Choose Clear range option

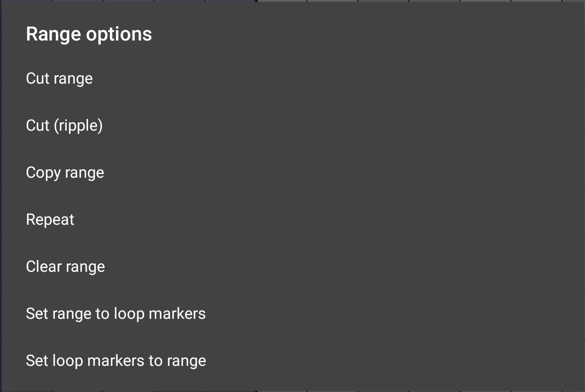(65, 267)
